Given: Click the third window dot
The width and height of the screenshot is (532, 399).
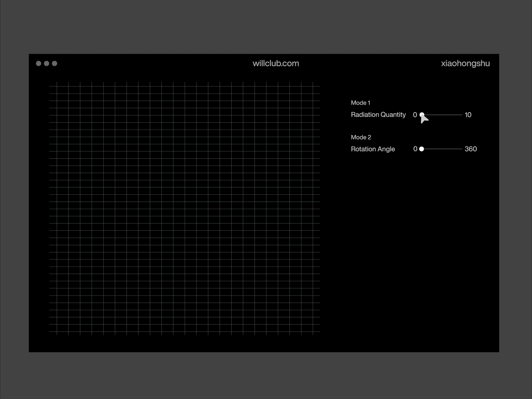Looking at the screenshot, I should (x=55, y=63).
